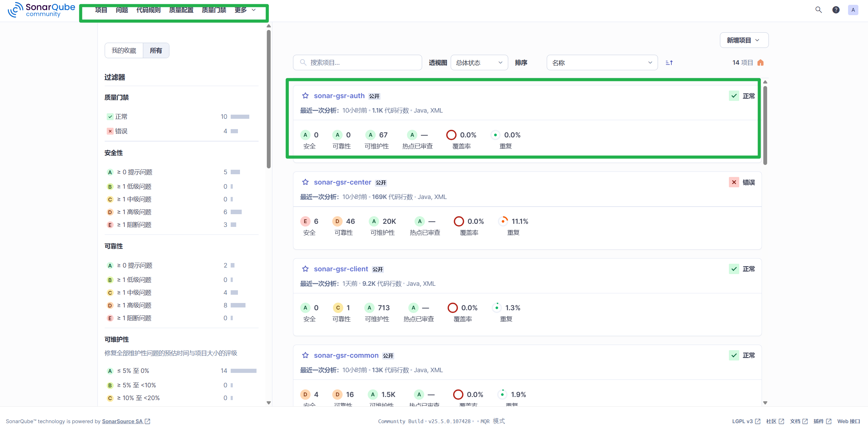Open the help question mark icon
Viewport: 868px width, 429px height.
(x=836, y=10)
